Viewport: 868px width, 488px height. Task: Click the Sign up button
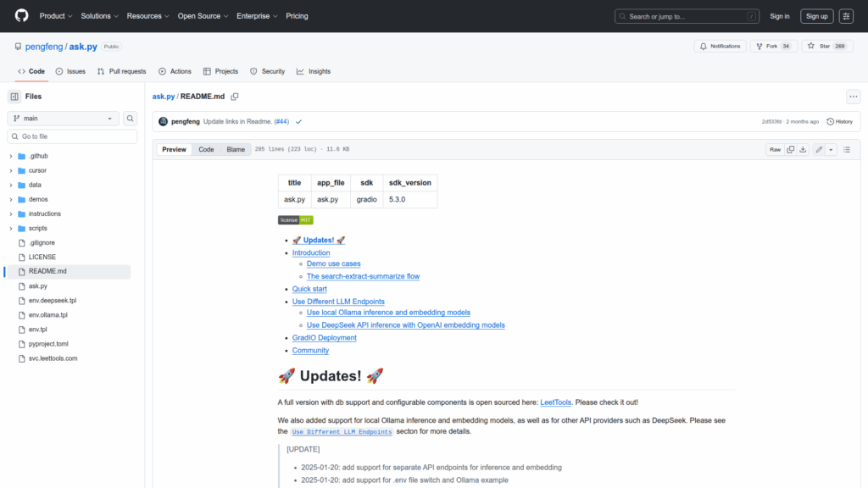tap(816, 16)
